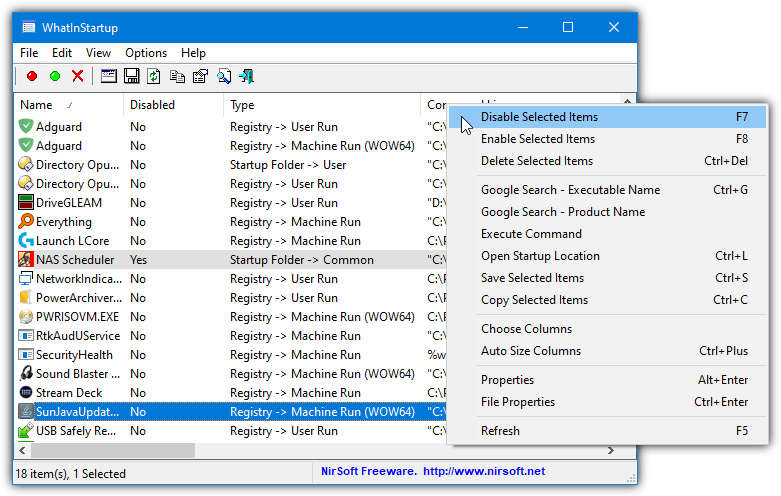This screenshot has width=781, height=496.
Task: Click the NAS Scheduler row icon
Action: (25, 259)
